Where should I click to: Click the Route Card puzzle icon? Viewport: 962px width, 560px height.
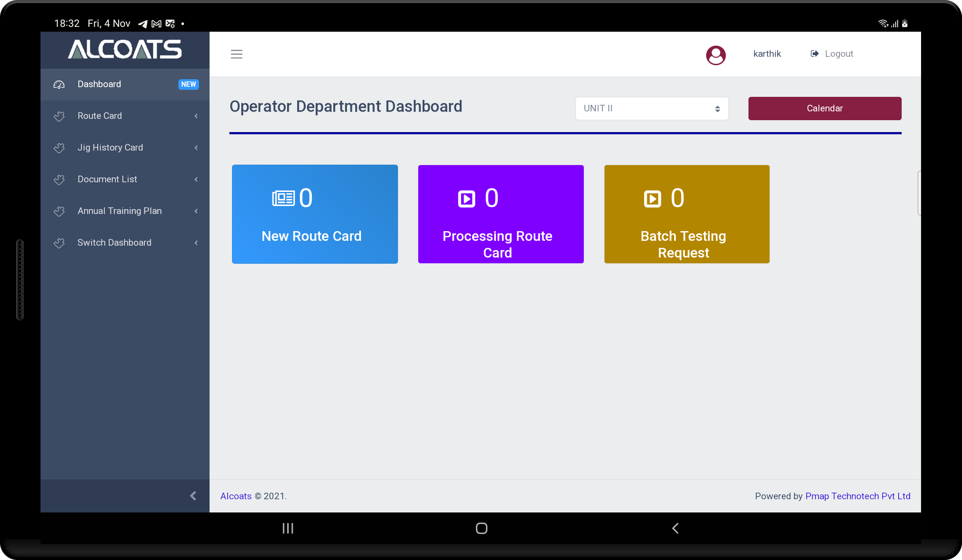point(59,116)
